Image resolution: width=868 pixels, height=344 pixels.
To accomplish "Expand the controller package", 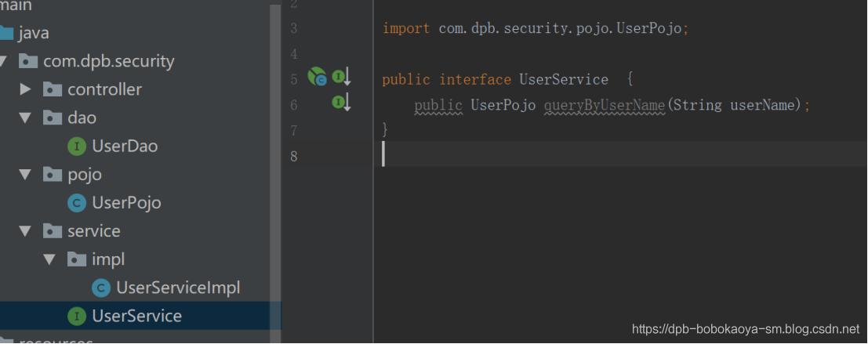I will point(25,89).
